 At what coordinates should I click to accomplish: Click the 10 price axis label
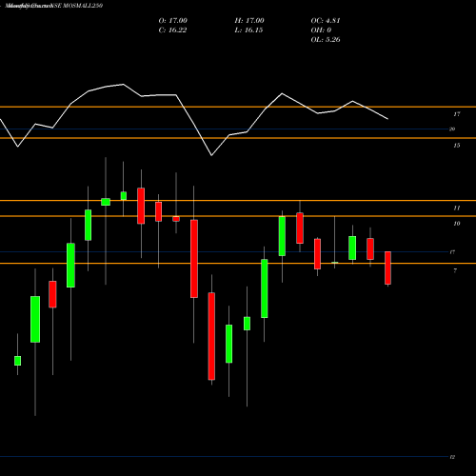point(457,224)
